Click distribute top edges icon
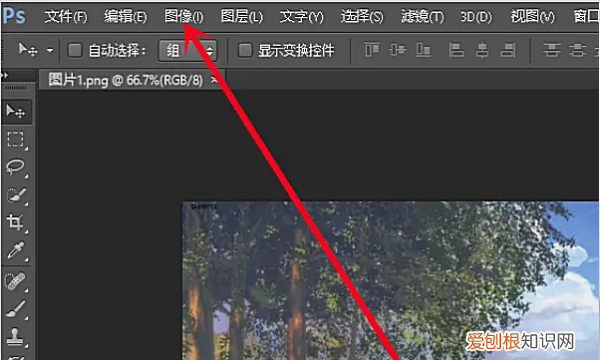The image size is (600, 360). click(552, 50)
